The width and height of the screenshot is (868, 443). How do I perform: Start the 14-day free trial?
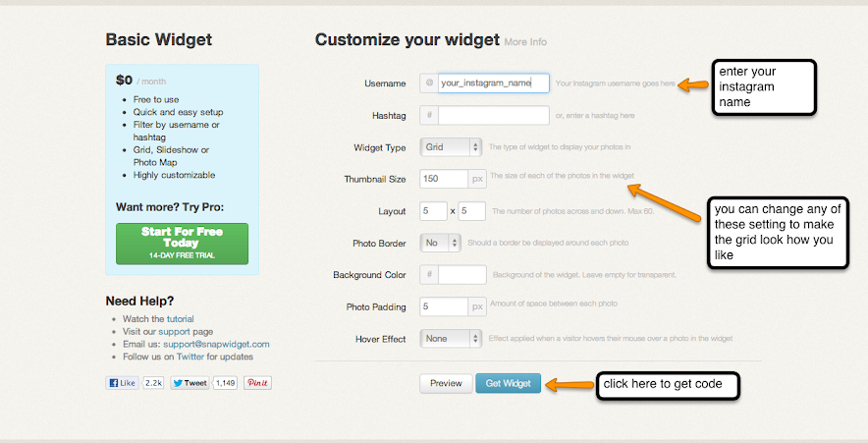point(182,244)
